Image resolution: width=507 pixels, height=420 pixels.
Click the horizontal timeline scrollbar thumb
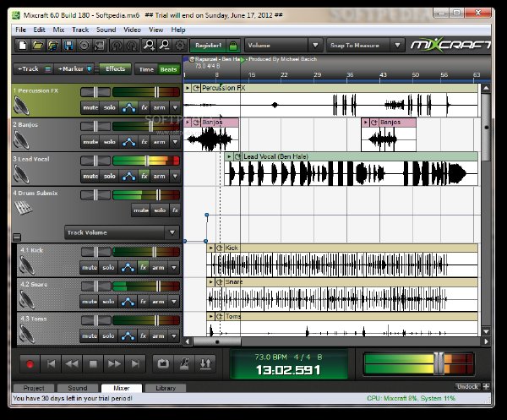tap(217, 341)
